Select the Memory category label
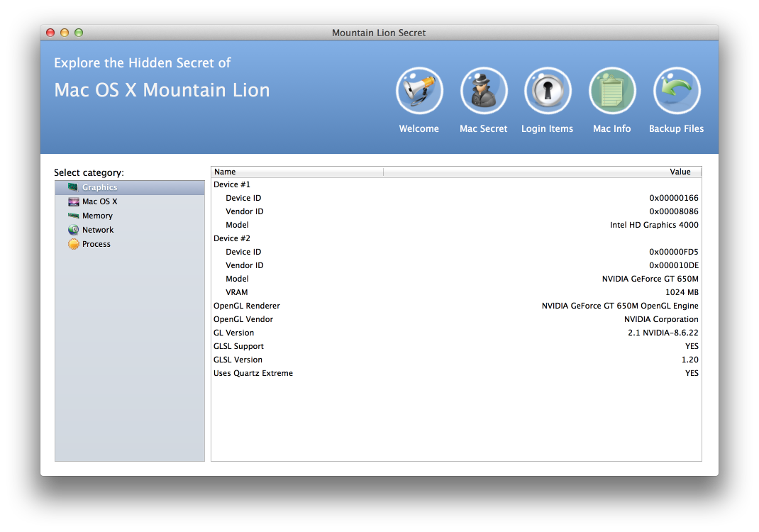This screenshot has width=759, height=532. pos(97,216)
